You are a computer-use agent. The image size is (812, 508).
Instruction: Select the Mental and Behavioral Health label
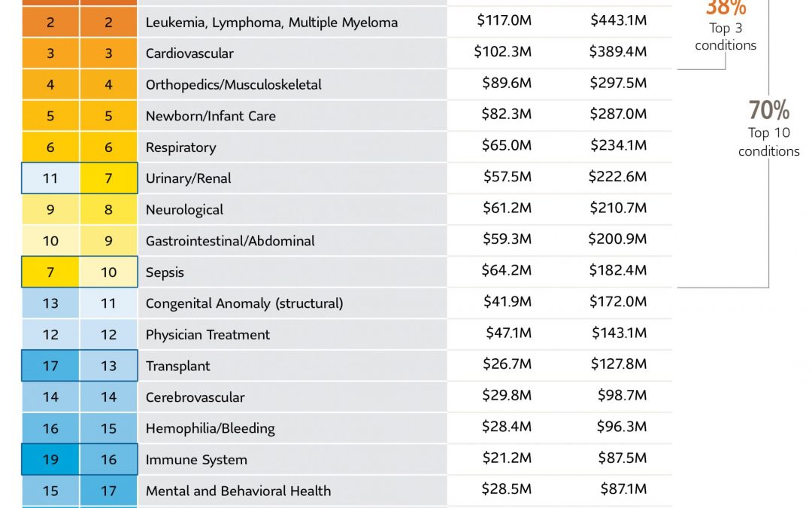click(x=238, y=491)
